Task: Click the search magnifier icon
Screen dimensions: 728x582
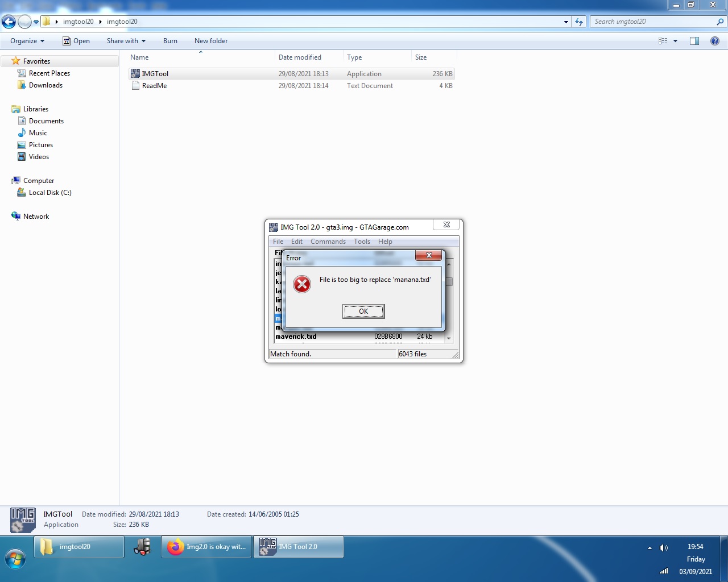Action: [x=720, y=22]
